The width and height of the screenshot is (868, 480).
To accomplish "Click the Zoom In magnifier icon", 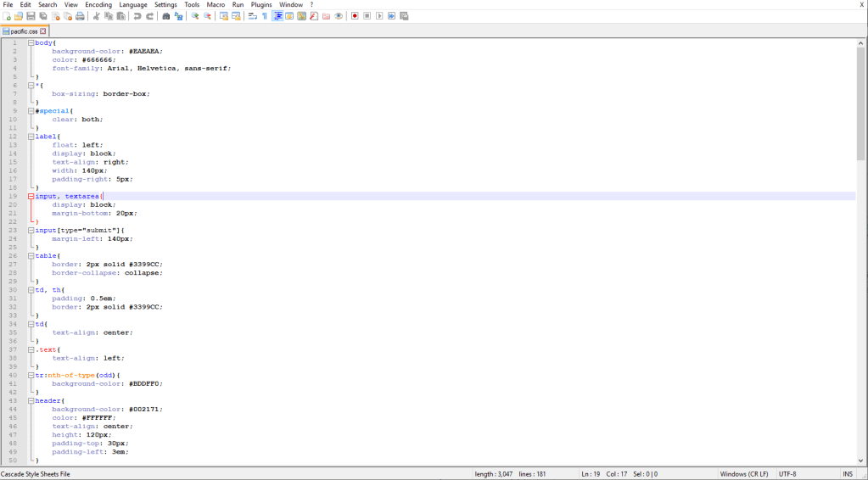I will (195, 16).
